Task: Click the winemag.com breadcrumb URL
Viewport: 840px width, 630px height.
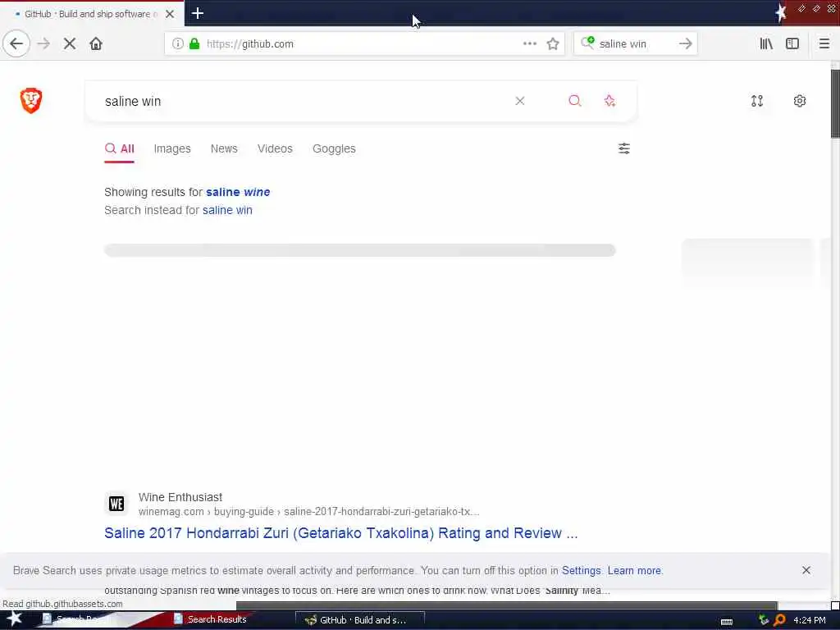Action: click(x=308, y=512)
